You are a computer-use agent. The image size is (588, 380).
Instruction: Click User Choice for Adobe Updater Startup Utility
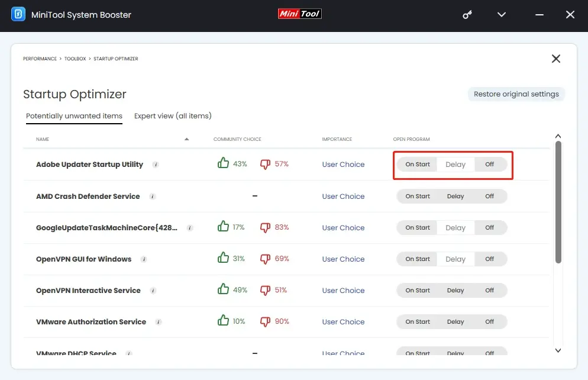pos(343,165)
